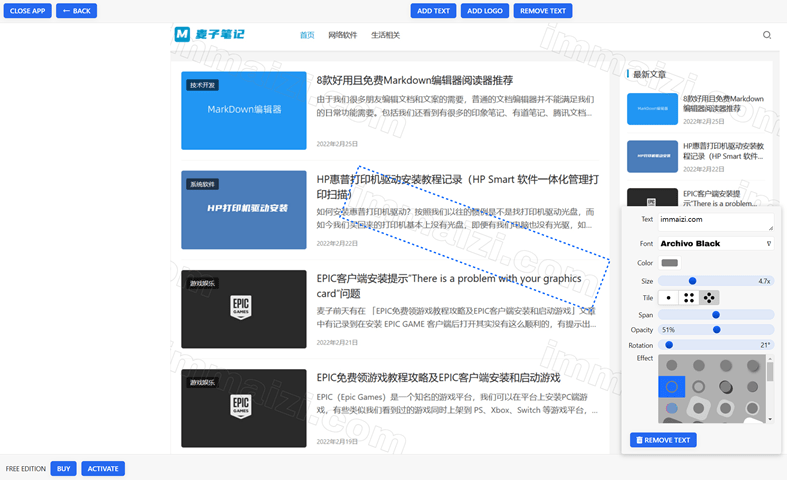Click EPIC thumbnail dated 2022年2月19日

(x=244, y=408)
